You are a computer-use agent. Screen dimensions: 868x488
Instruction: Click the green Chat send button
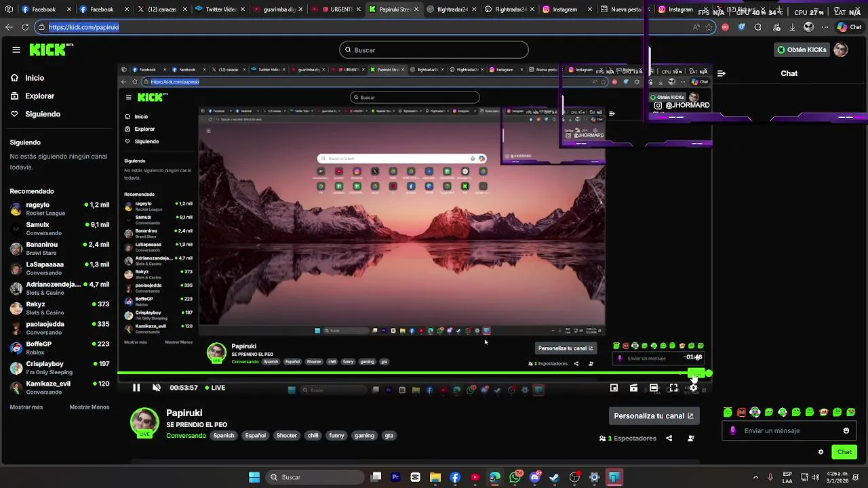coord(844,452)
